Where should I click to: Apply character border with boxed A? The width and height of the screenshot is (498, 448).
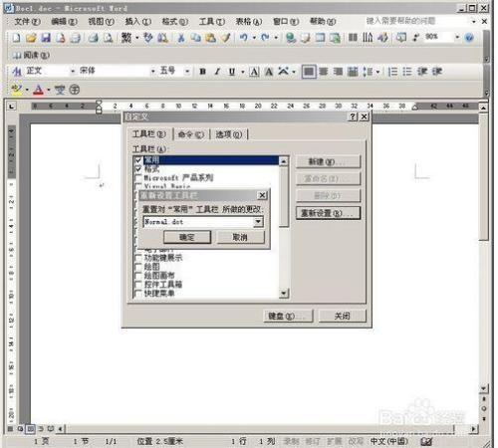click(x=254, y=72)
